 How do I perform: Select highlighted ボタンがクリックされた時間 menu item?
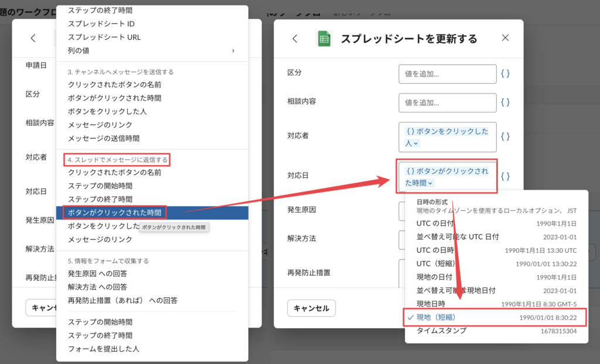pos(114,212)
